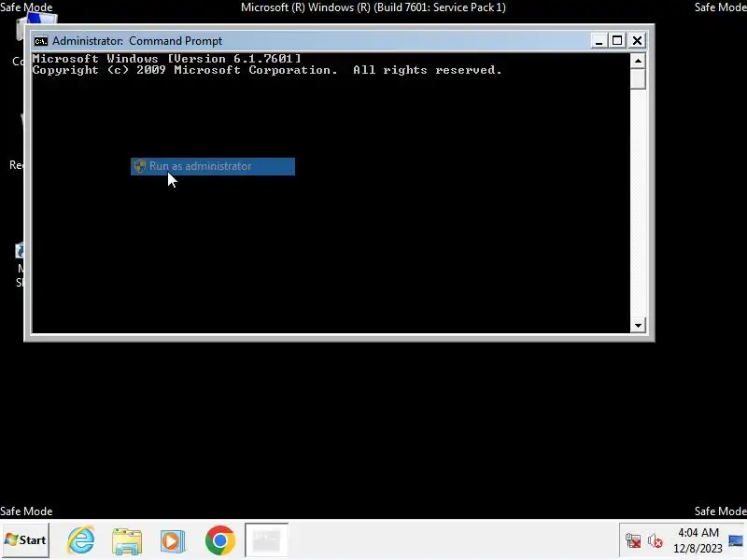Open the volume tray icon
Viewport: 747px width, 560px height.
[655, 541]
